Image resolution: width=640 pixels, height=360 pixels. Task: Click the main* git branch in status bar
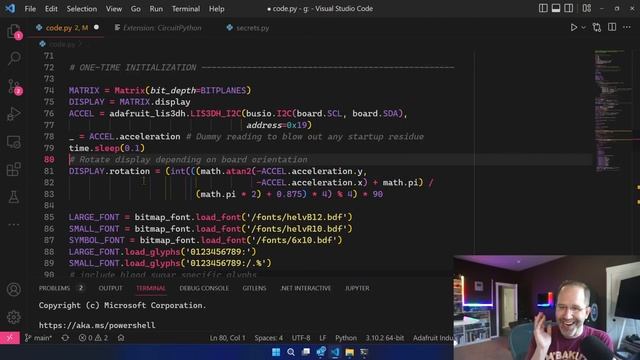[x=38, y=338]
